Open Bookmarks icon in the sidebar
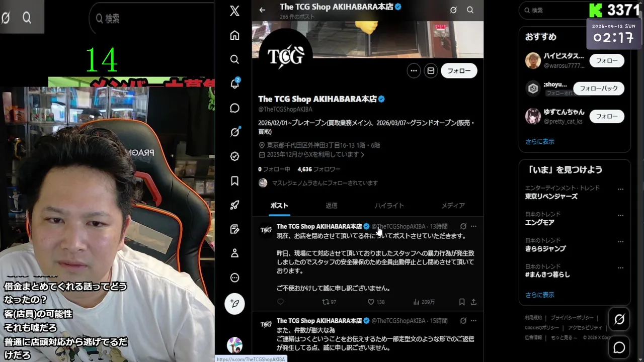This screenshot has width=644, height=362. [x=234, y=180]
